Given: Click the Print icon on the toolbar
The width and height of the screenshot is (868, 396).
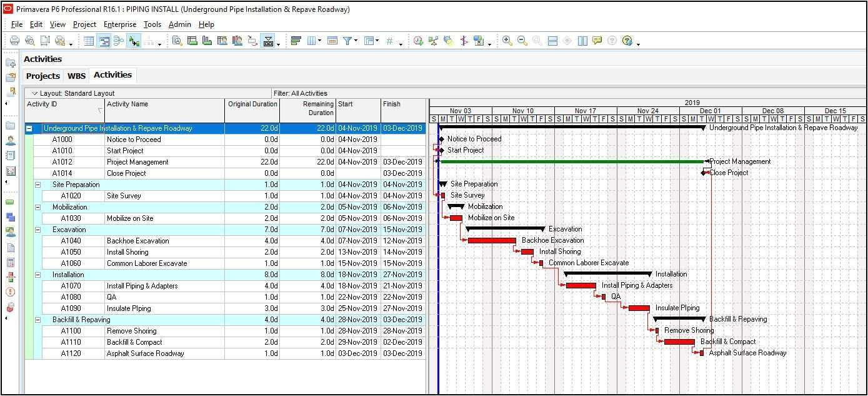Looking at the screenshot, I should [14, 41].
